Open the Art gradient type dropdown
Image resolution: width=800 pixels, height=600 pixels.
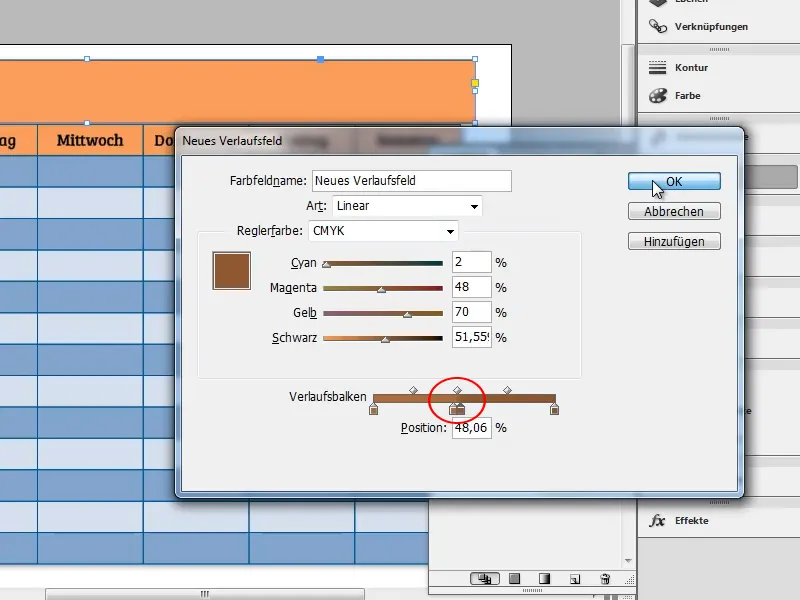(x=407, y=206)
